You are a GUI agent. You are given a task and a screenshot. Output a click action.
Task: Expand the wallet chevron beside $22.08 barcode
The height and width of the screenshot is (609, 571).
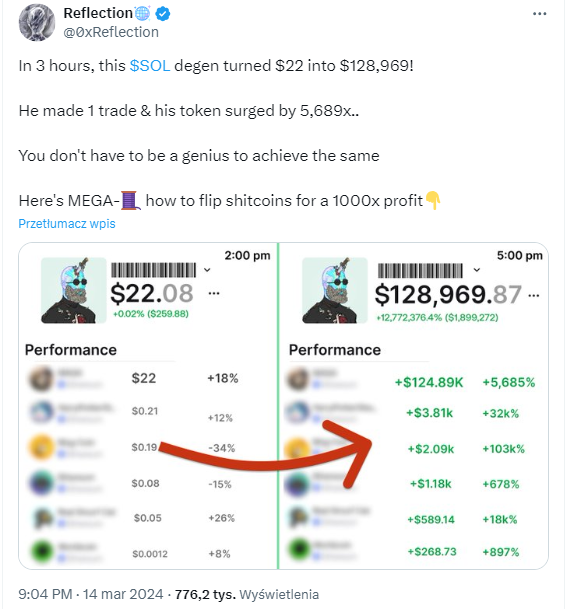coord(207,270)
